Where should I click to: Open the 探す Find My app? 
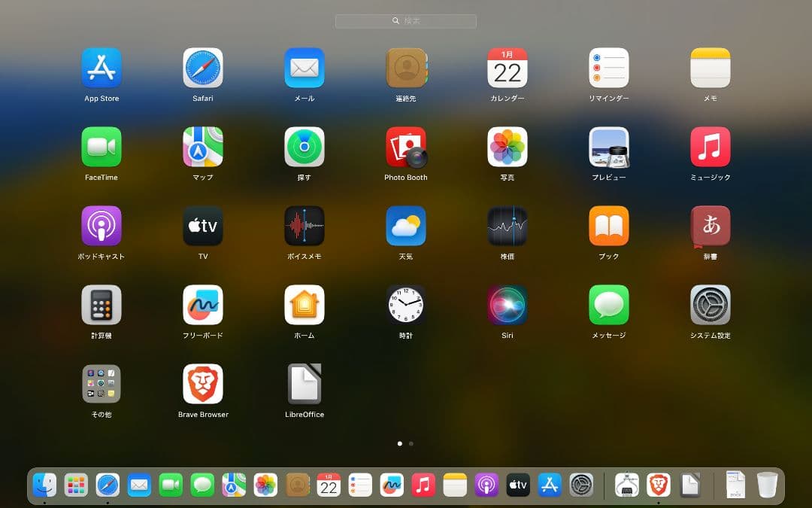pos(304,148)
